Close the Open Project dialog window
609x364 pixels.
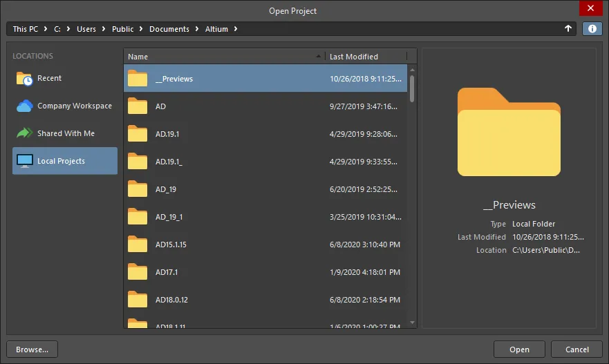tap(590, 8)
